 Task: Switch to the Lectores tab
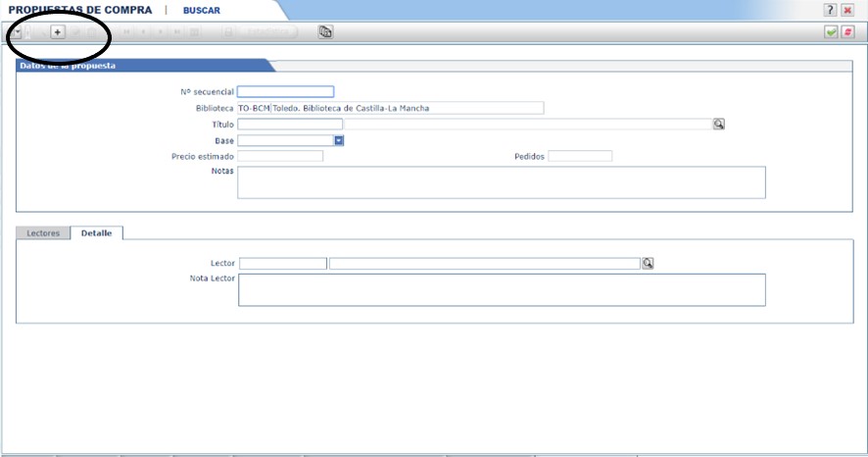(43, 233)
